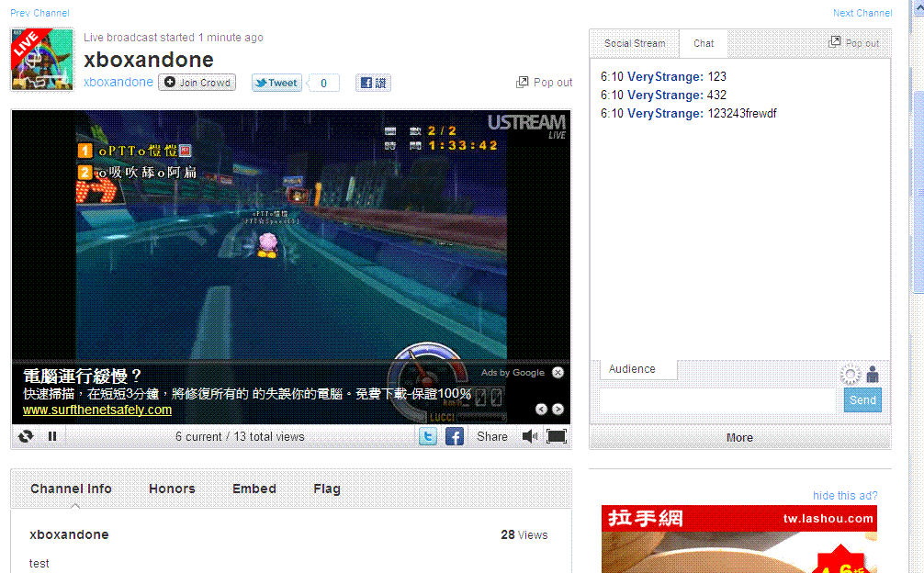Click the Facebook like button

[373, 83]
